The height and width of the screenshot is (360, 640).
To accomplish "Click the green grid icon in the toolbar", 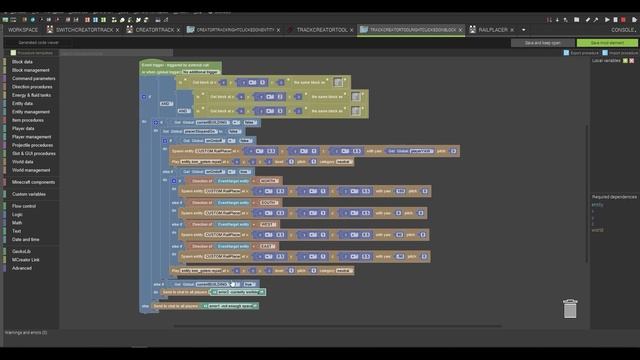I will click(x=103, y=20).
